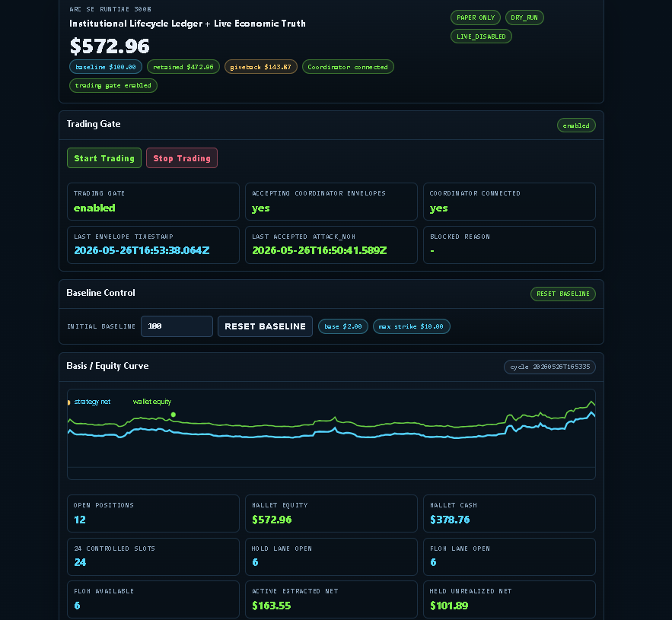Image resolution: width=672 pixels, height=620 pixels.
Task: Select the DRY_RUN badge
Action: pos(524,17)
